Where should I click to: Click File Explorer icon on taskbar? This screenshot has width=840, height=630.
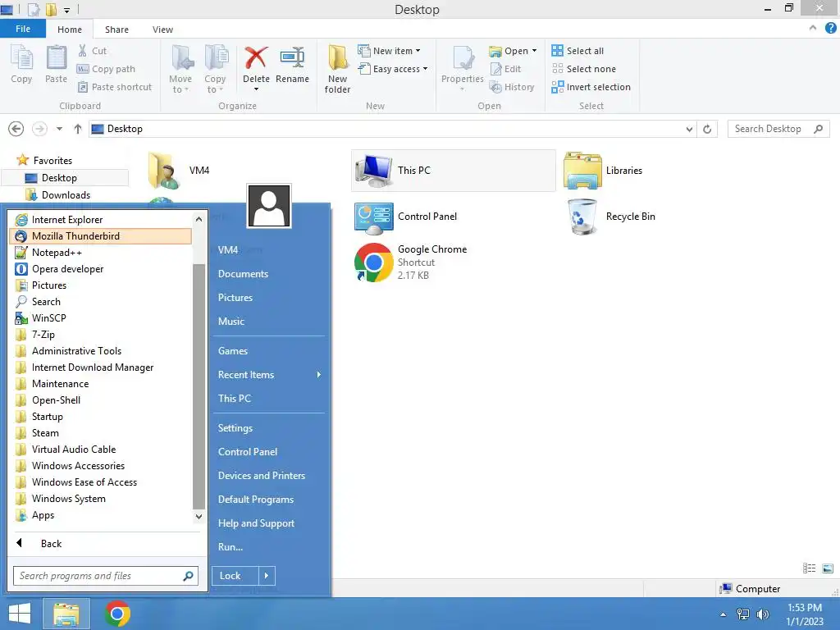tap(66, 614)
